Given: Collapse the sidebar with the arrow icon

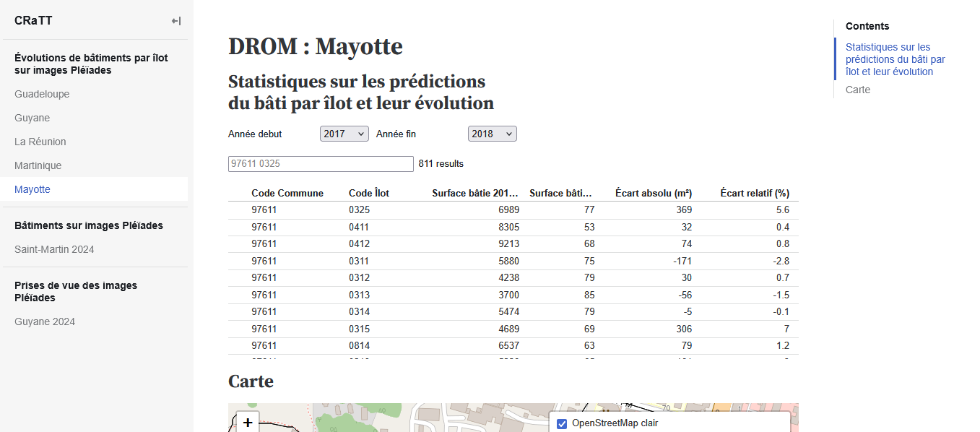Looking at the screenshot, I should 176,21.
